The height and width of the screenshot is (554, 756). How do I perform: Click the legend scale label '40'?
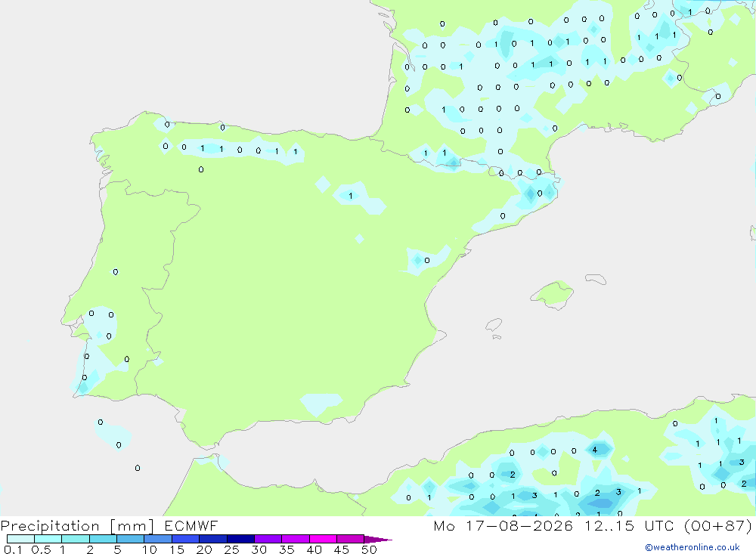[x=314, y=549]
